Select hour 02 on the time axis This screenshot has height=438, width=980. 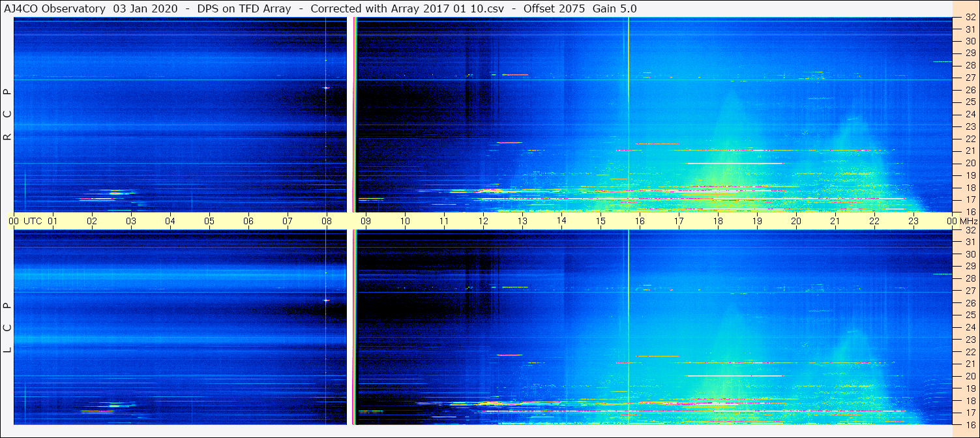(x=92, y=221)
